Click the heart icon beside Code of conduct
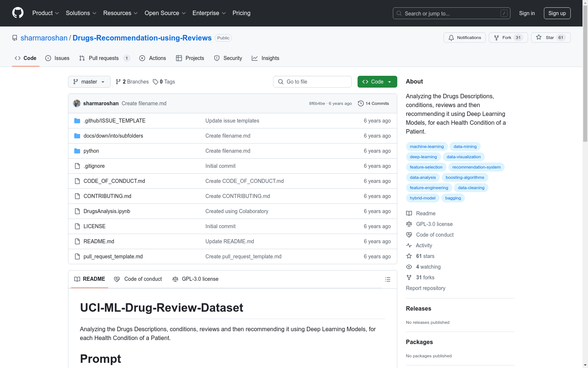This screenshot has width=588, height=368. [x=409, y=235]
